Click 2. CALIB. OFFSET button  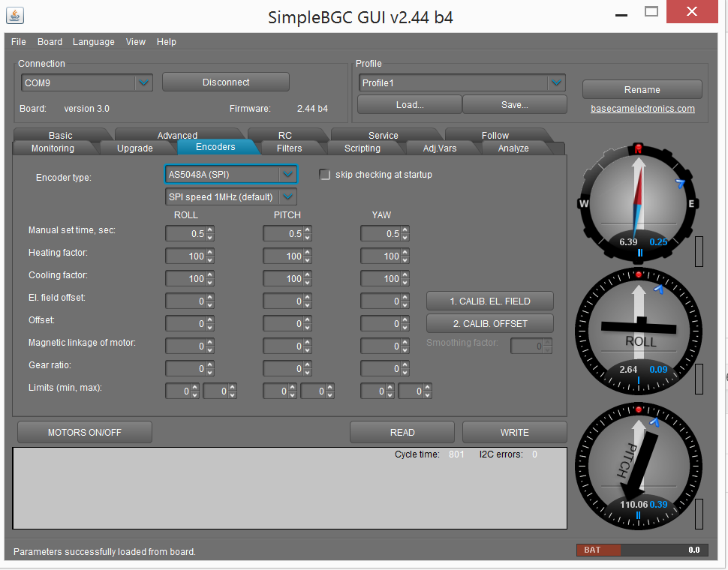490,323
